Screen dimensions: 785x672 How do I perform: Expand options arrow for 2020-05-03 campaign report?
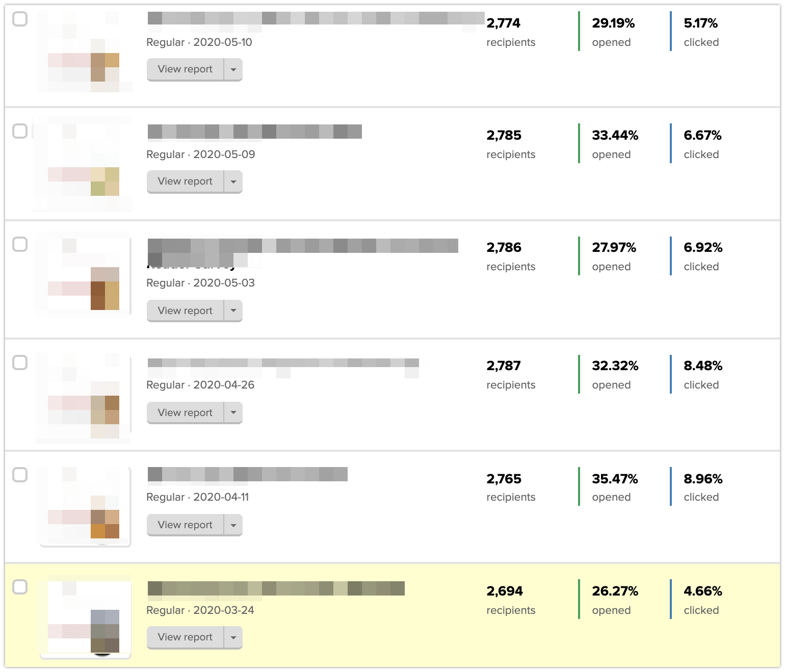233,311
